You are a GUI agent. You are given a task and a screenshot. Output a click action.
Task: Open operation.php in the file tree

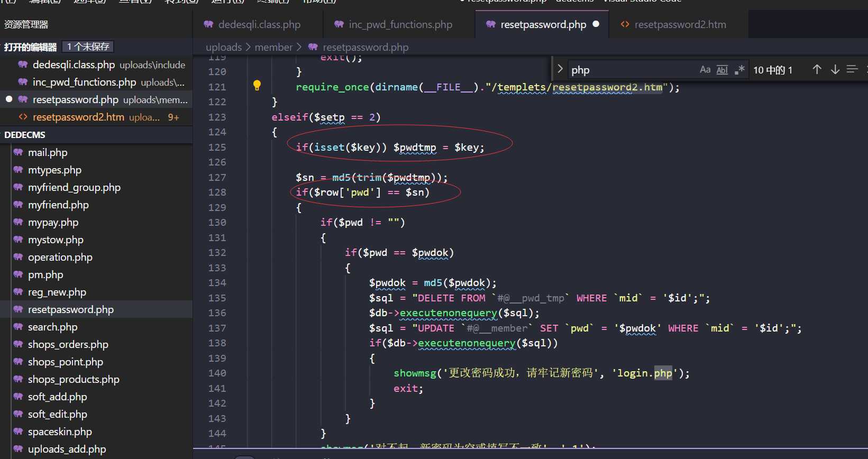pos(96,257)
